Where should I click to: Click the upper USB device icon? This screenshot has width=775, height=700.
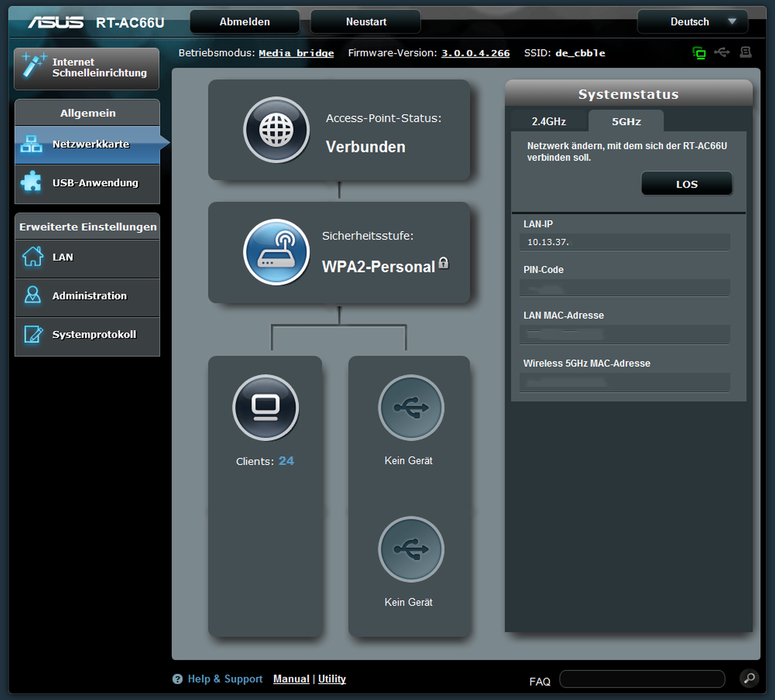pos(411,408)
